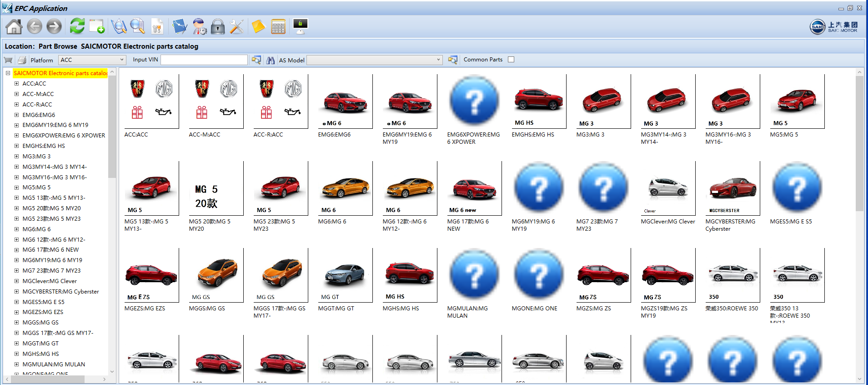Select EMGHS:EMG HS in the tree
Viewport: 868px width, 385px height.
tap(44, 146)
